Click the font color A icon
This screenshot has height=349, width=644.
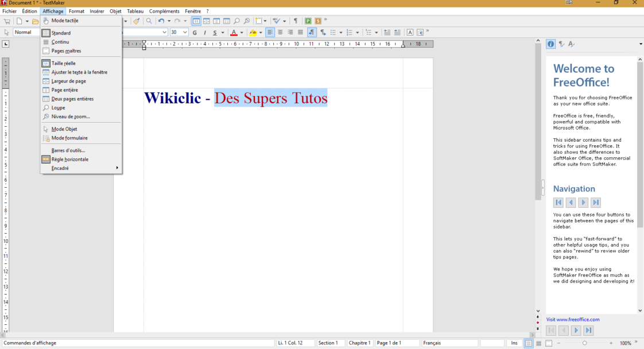click(x=234, y=33)
